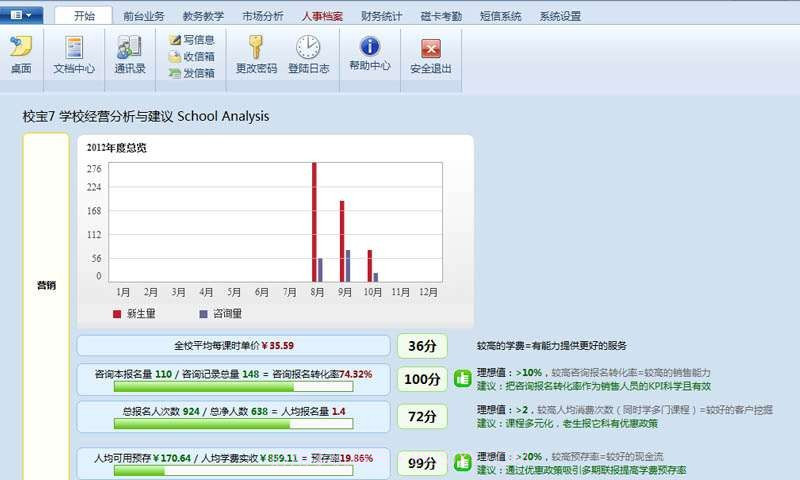Open the 通讯录 contacts icon
Screen dimensions: 800x480
point(129,47)
